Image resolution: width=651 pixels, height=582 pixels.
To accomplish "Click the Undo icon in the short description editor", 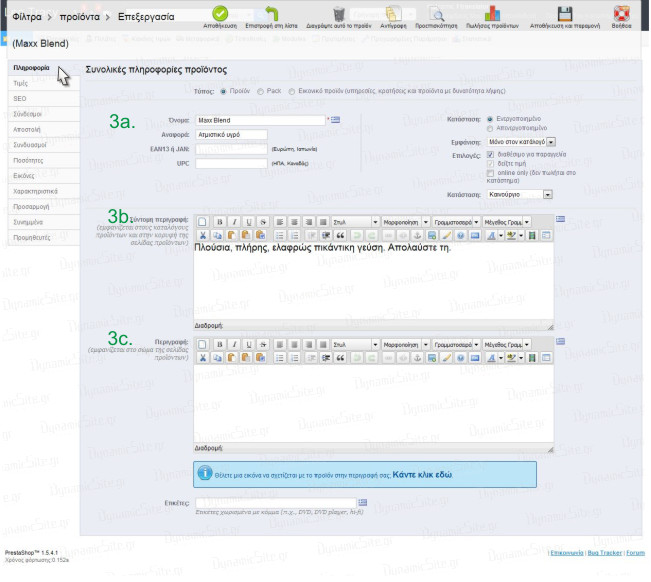I will tap(357, 235).
